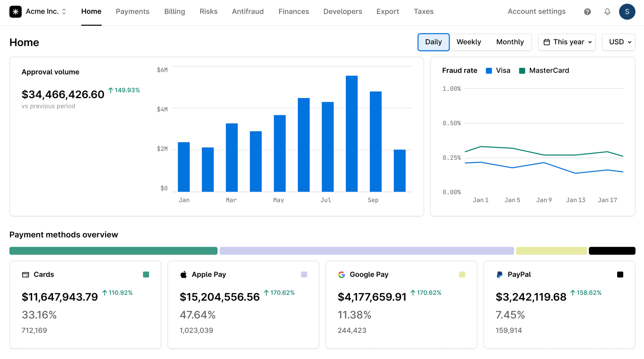Open the help question mark icon

pyautogui.click(x=587, y=12)
